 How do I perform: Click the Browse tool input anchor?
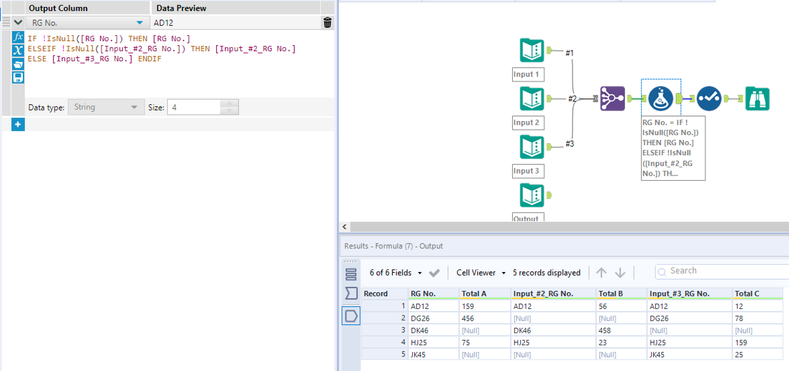740,99
